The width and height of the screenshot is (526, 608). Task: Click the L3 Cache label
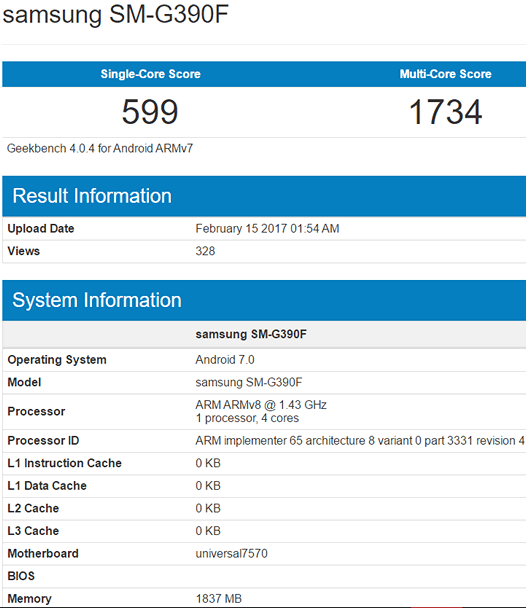[33, 530]
